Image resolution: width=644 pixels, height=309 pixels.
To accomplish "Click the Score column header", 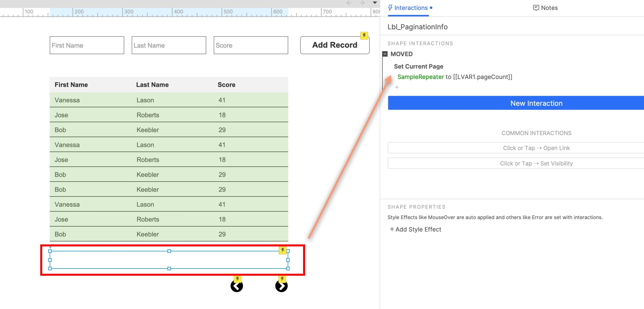I will click(226, 85).
